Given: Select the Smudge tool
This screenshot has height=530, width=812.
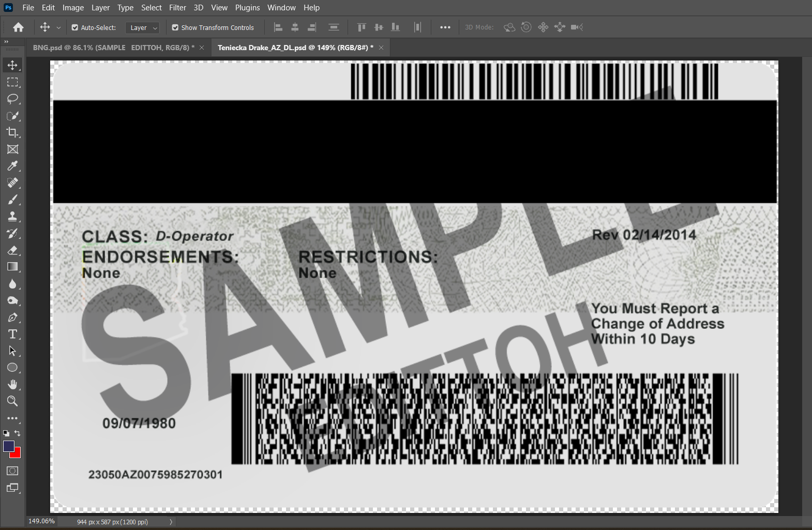Looking at the screenshot, I should point(12,300).
